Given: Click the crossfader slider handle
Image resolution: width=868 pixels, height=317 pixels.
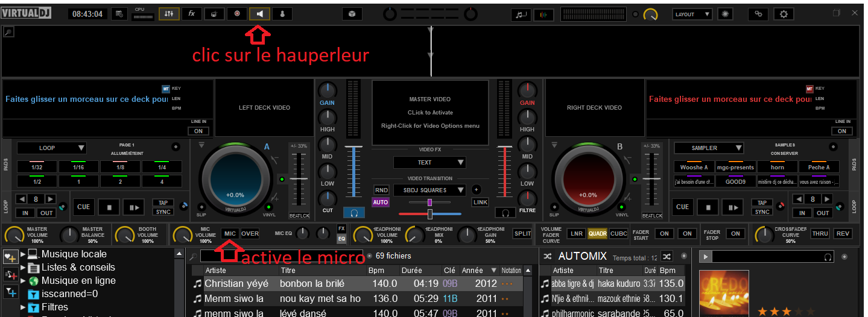Looking at the screenshot, I should (x=430, y=214).
